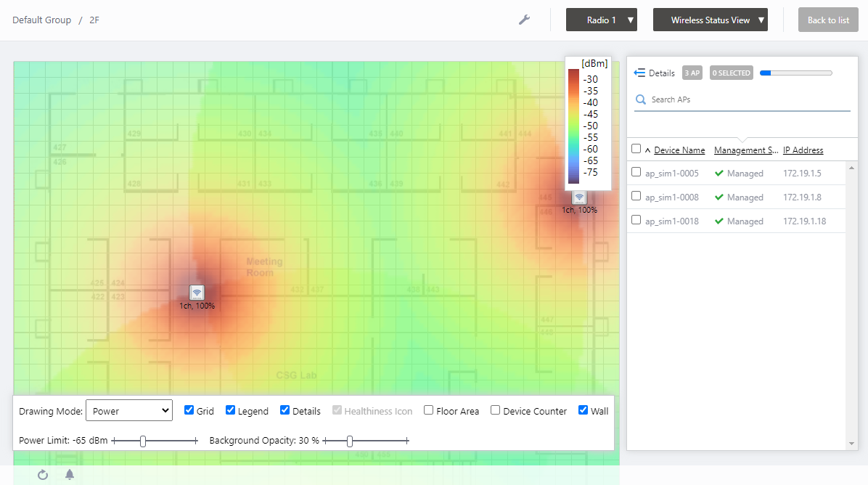Click the refresh icon below the map
Viewport: 868px width, 485px height.
43,475
